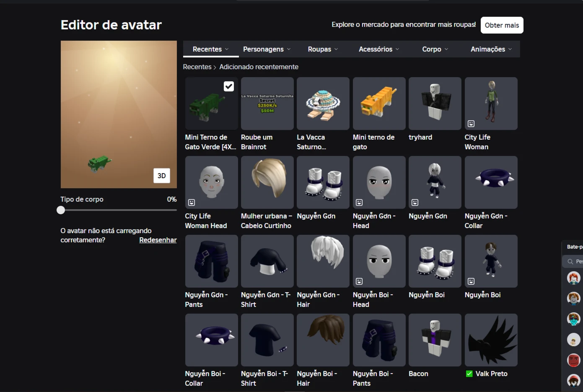Click the Tipo de corpo slider handle
Viewport: 583px width, 392px height.
[61, 210]
